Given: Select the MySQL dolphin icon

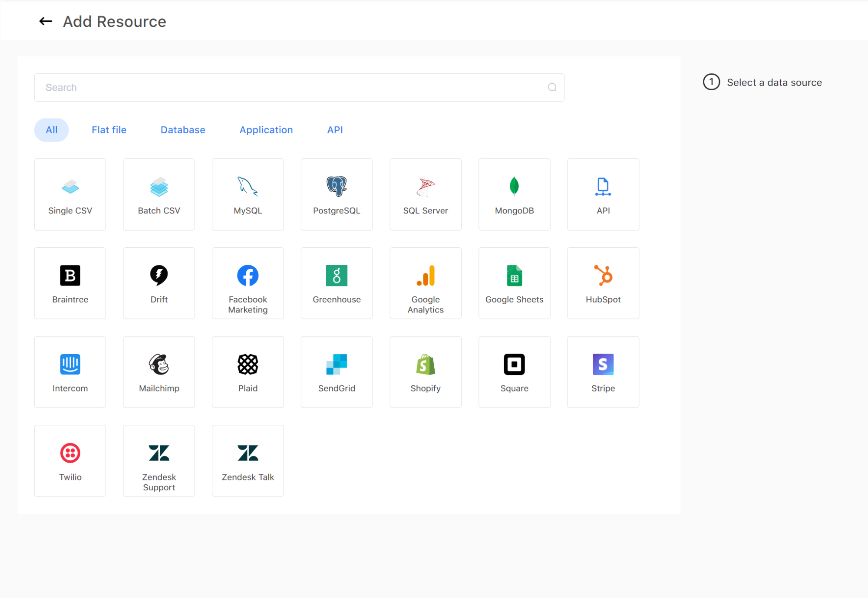Looking at the screenshot, I should click(x=248, y=187).
